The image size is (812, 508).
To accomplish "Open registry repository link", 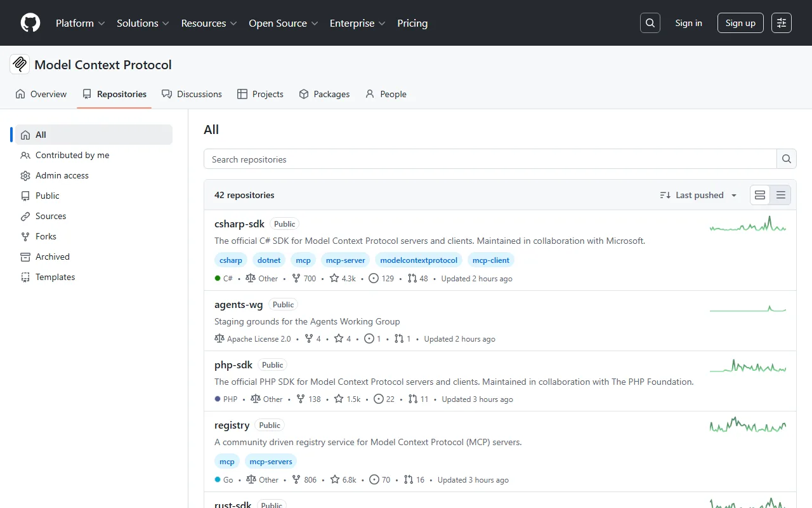I will click(x=232, y=425).
